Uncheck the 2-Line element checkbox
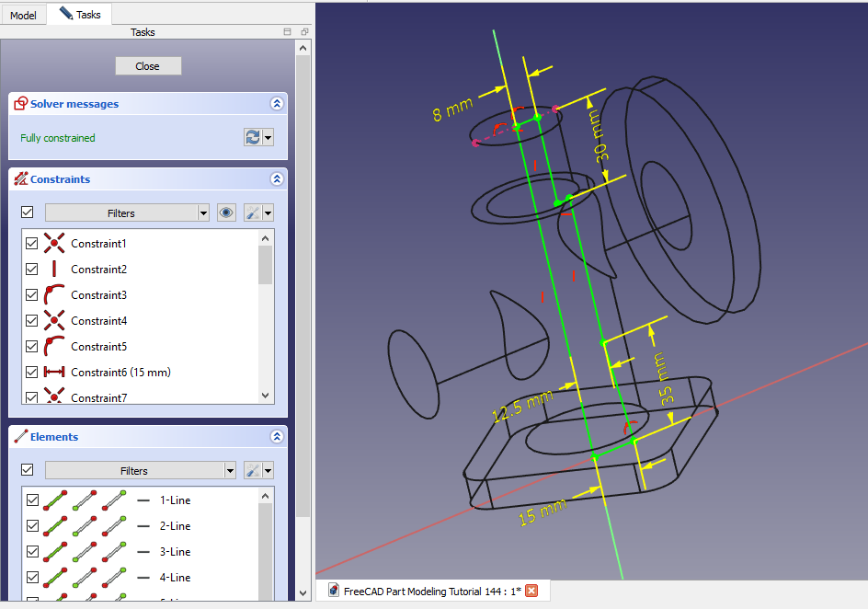Image resolution: width=868 pixels, height=609 pixels. (x=32, y=526)
